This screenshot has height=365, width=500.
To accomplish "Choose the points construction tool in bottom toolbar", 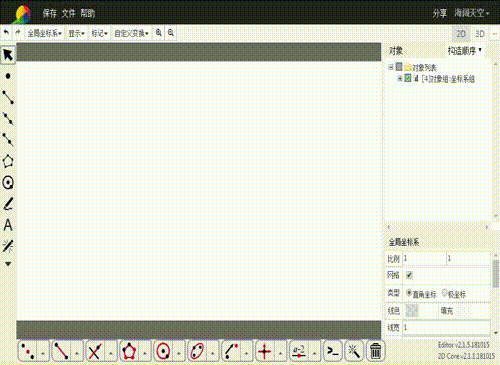I will coord(28,351).
